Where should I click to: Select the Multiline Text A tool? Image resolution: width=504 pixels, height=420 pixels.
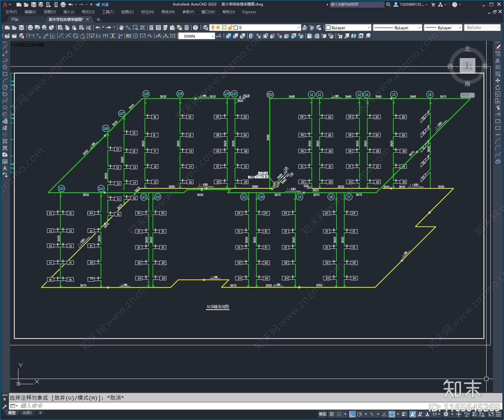coord(5,168)
